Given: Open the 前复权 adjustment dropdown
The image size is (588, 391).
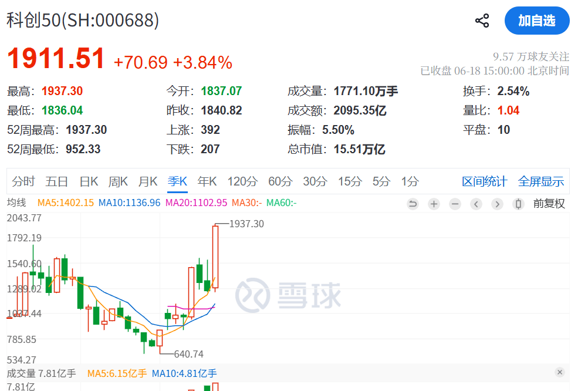Looking at the screenshot, I should [x=549, y=204].
